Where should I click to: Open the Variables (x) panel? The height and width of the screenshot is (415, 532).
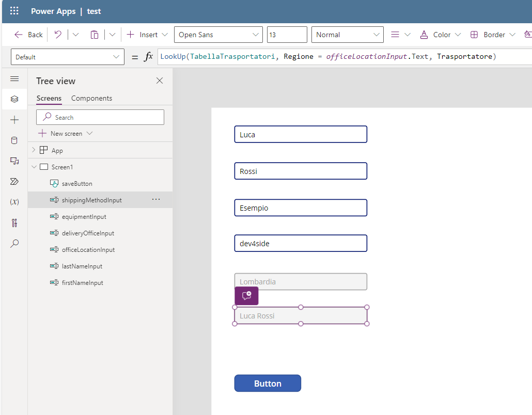(14, 202)
